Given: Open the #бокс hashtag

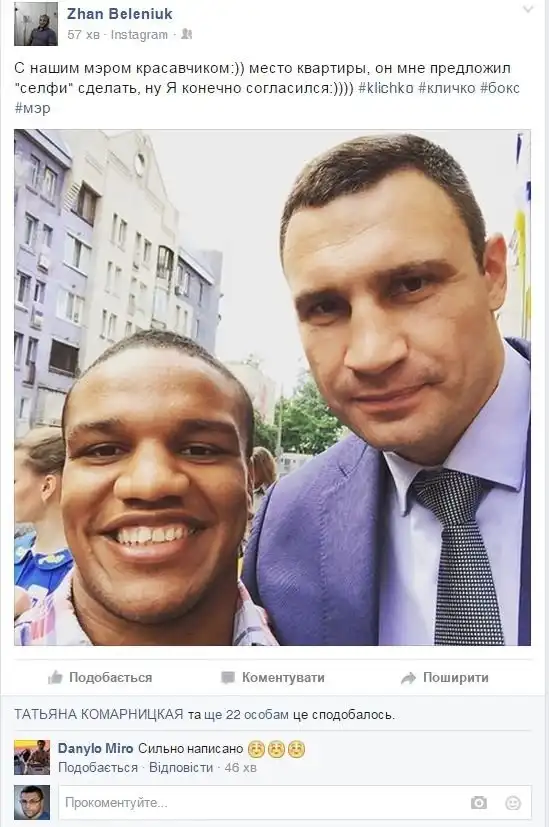Looking at the screenshot, I should click(x=500, y=88).
